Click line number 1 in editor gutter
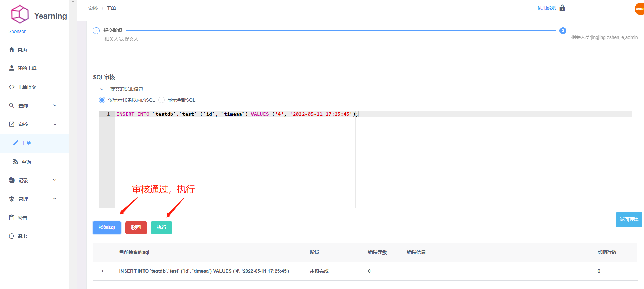The image size is (644, 289). point(108,114)
